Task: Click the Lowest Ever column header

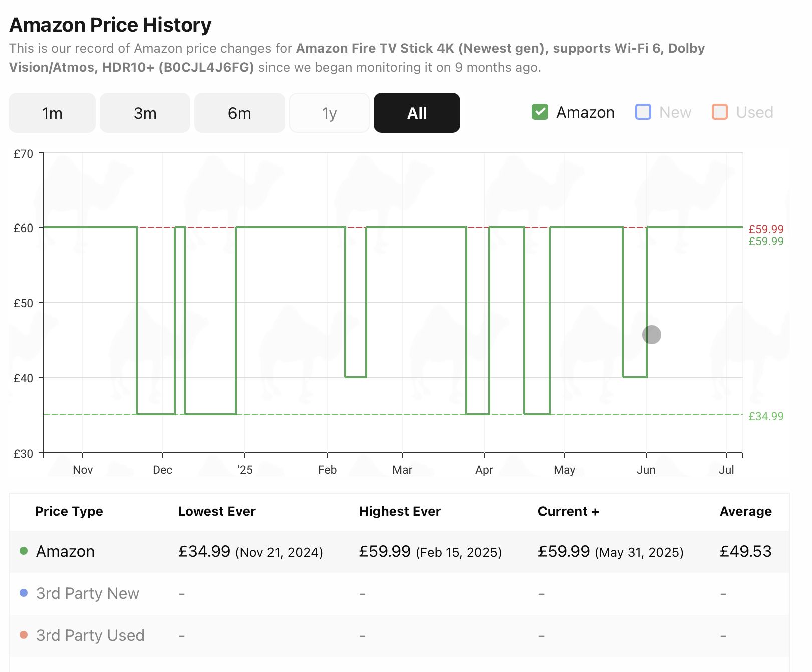Action: (x=217, y=511)
